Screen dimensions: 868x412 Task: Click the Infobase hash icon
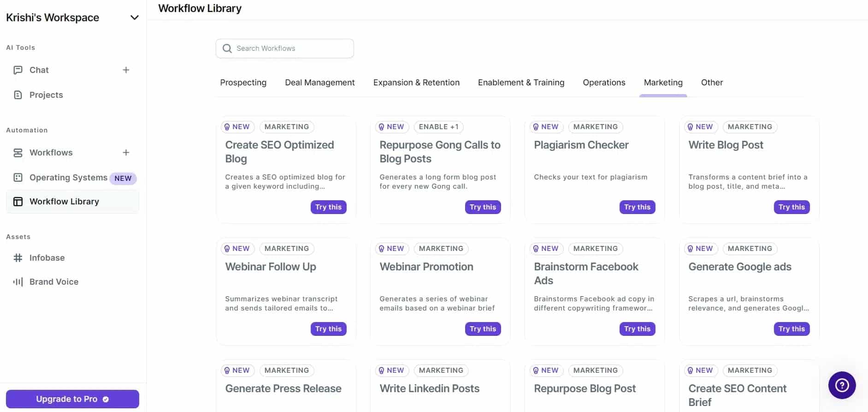point(18,258)
